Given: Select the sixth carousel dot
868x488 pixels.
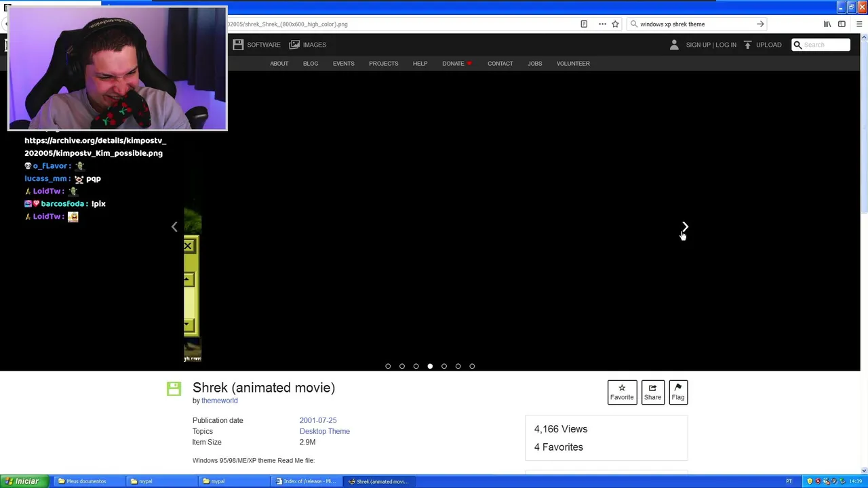Looking at the screenshot, I should point(458,366).
